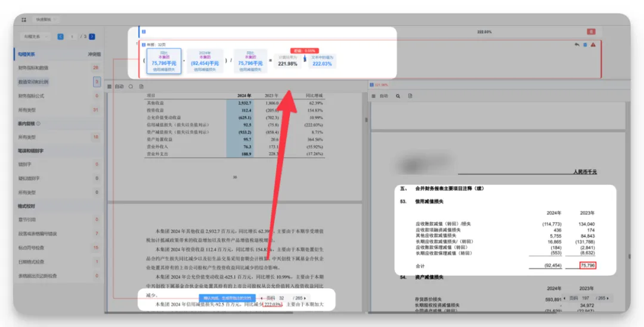
Task: Open the 勾稽关系 dropdown selector
Action: [36, 37]
